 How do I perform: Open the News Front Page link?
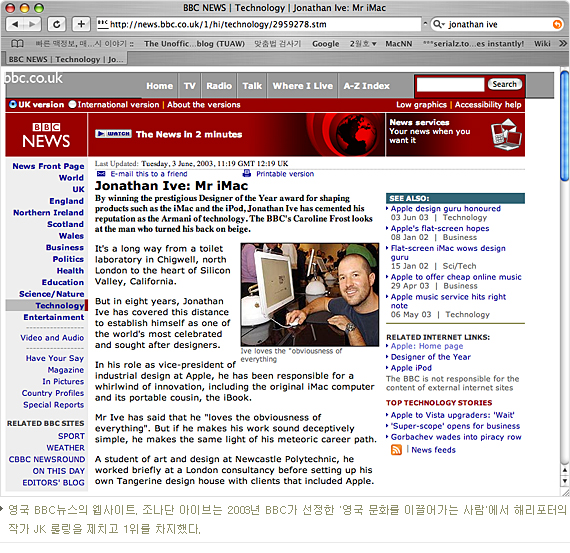click(48, 166)
